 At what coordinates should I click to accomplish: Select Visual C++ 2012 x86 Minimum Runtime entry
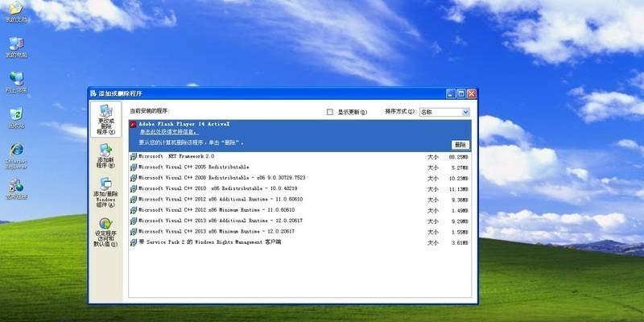[299, 210]
